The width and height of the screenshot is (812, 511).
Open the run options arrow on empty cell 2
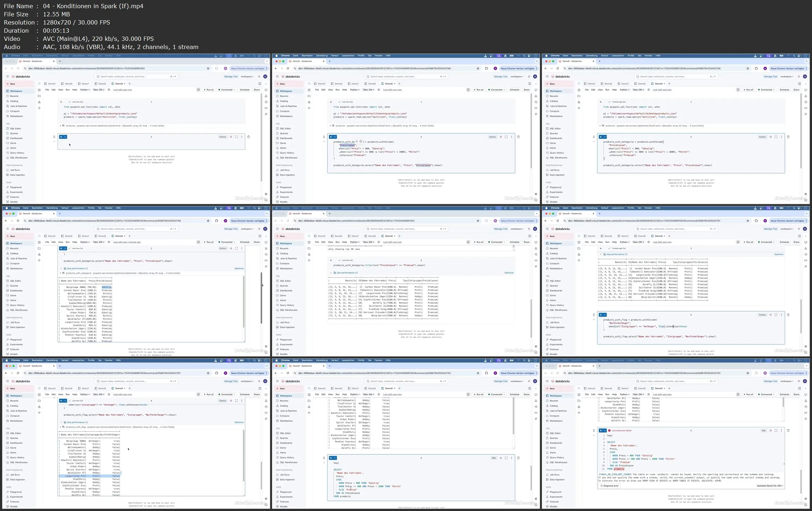(x=65, y=137)
